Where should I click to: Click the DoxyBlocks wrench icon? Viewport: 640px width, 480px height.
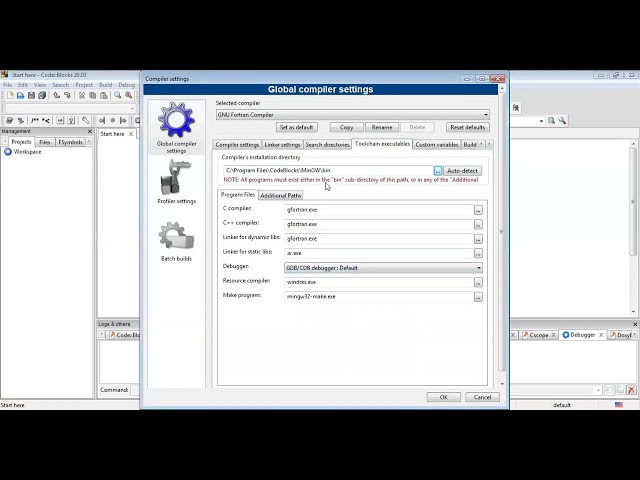[x=85, y=120]
